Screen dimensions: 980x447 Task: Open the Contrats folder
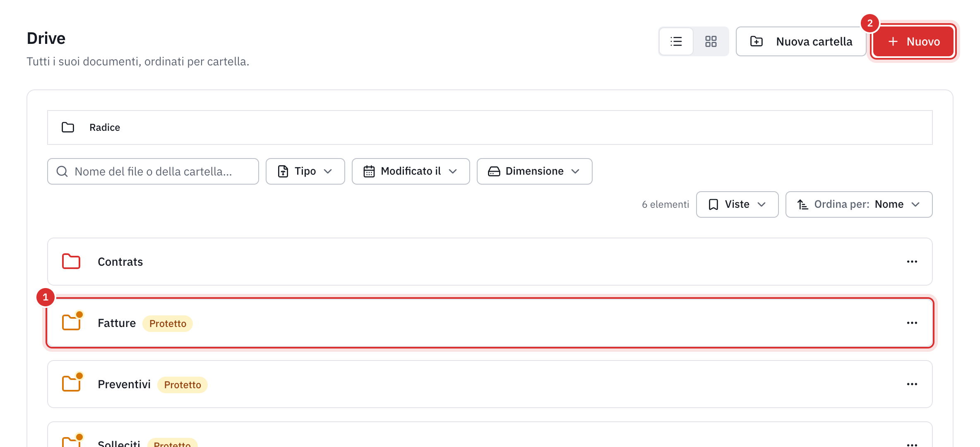coord(490,262)
